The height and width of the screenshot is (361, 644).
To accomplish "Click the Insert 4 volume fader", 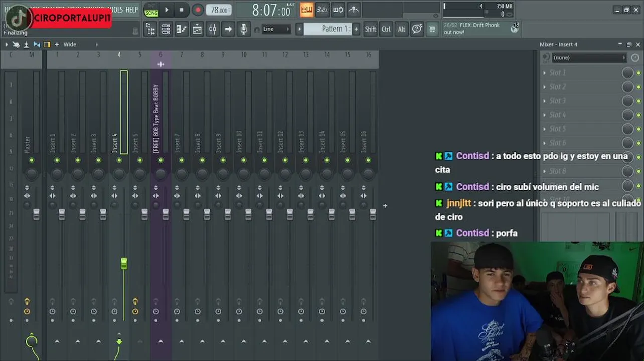I will click(124, 263).
